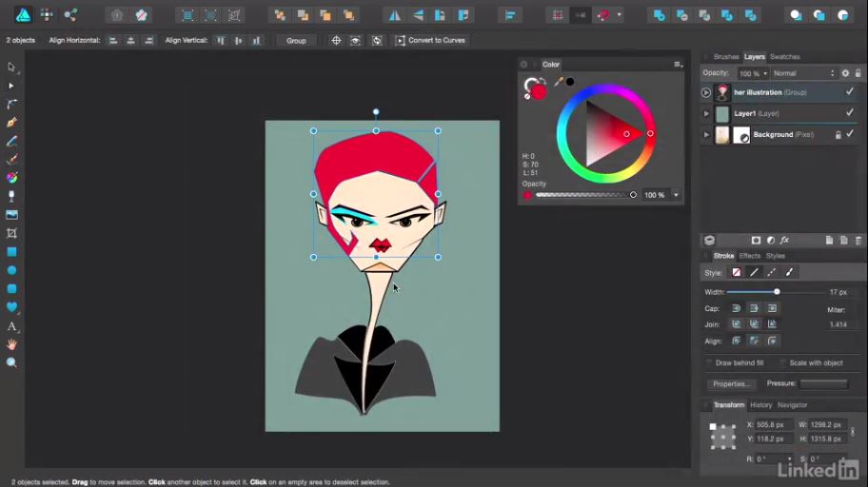Viewport: 868px width, 487px height.
Task: Switch to the Brushes tab
Action: (726, 56)
